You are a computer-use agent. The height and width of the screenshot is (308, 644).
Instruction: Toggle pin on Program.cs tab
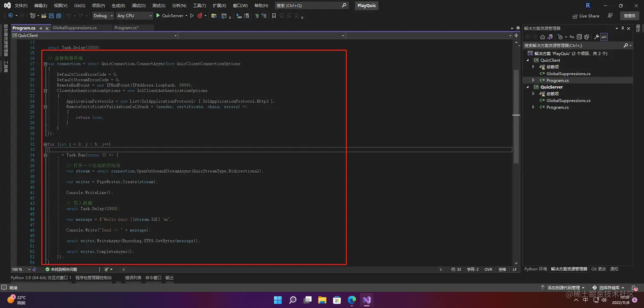coord(41,28)
